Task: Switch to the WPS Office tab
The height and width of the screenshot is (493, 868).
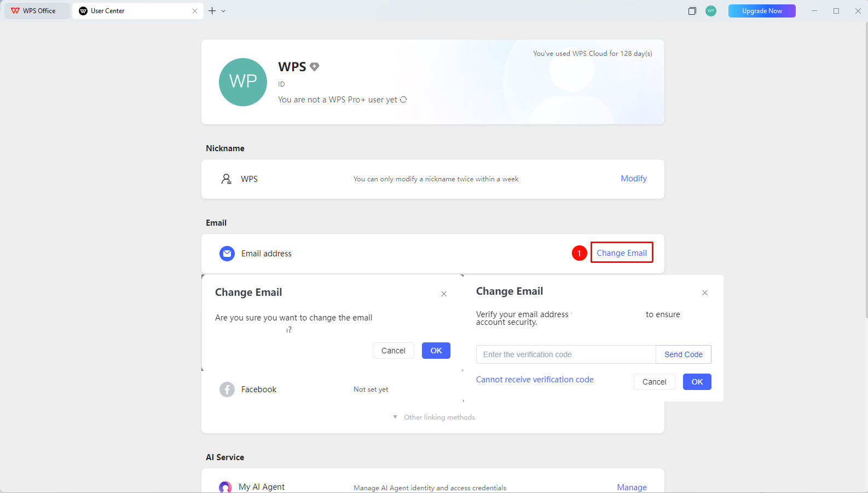Action: 37,11
